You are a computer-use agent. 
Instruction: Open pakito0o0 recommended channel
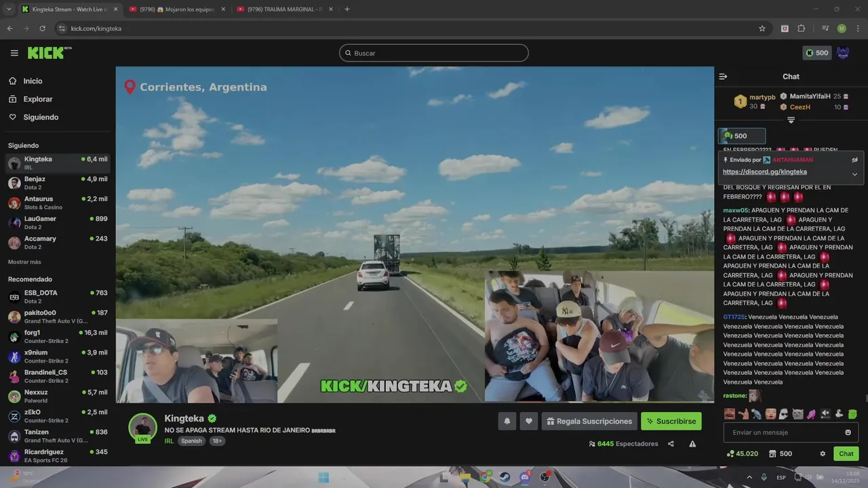[58, 317]
